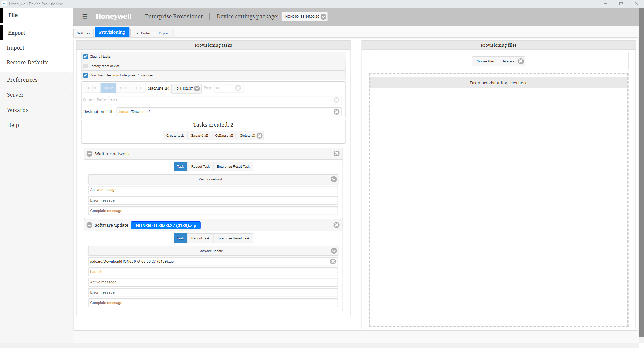
Task: Remove the Software update task
Action: [x=336, y=225]
